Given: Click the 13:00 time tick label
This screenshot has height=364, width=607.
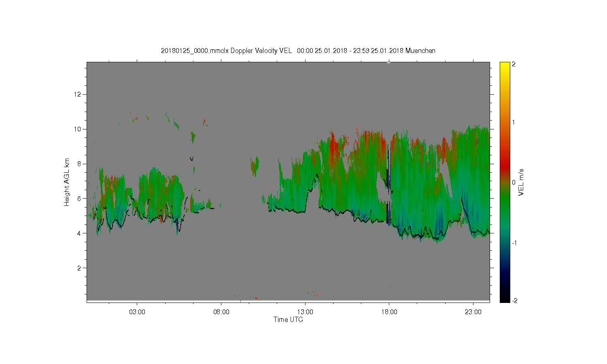Looking at the screenshot, I should pos(305,312).
